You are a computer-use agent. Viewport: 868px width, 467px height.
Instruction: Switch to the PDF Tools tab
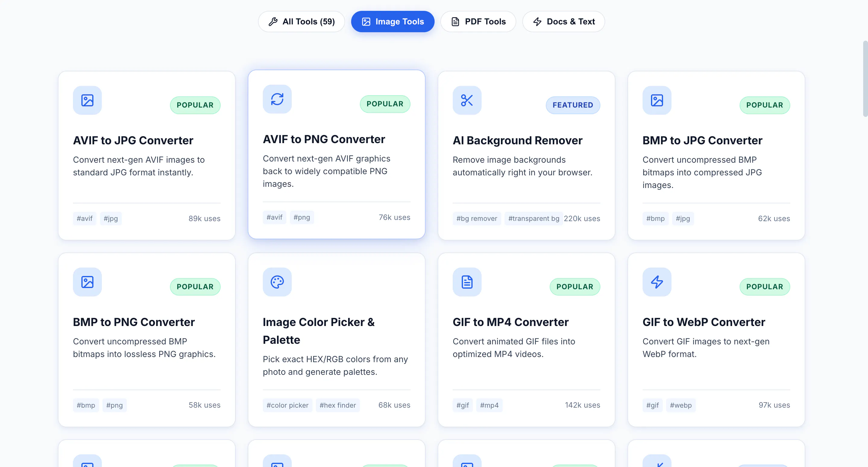point(478,22)
